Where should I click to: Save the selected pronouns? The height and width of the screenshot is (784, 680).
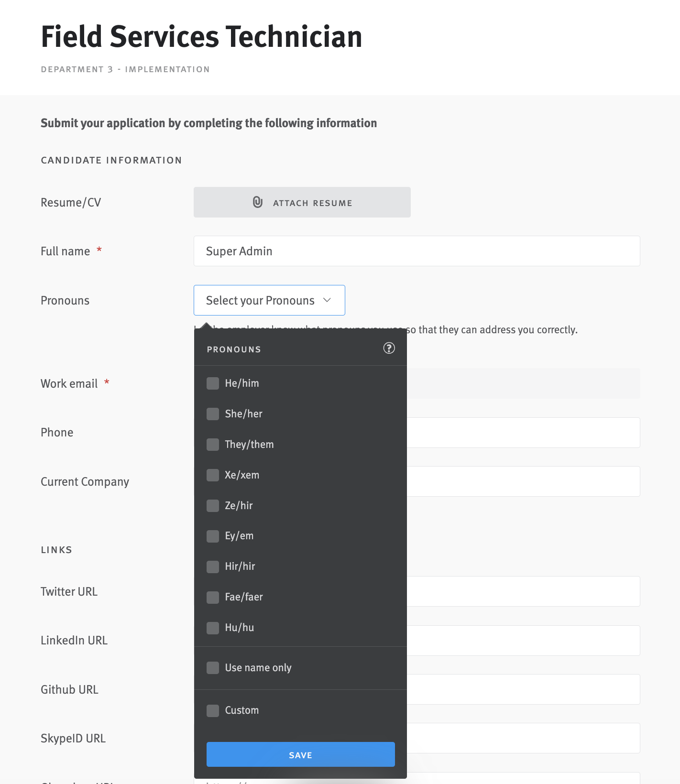pos(301,754)
